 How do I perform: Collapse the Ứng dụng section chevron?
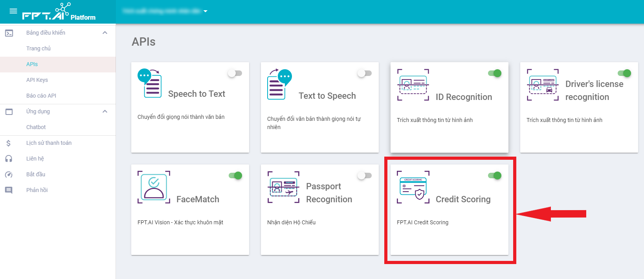[x=105, y=111]
